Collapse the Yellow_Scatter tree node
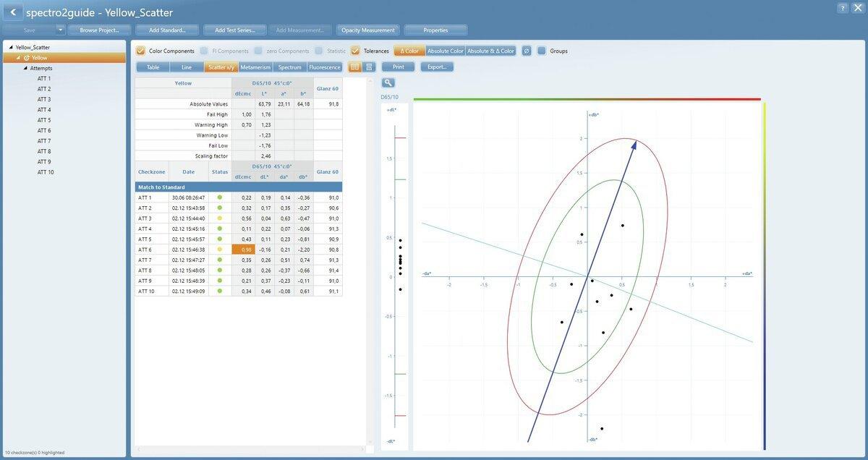The width and height of the screenshot is (868, 460). (x=11, y=48)
